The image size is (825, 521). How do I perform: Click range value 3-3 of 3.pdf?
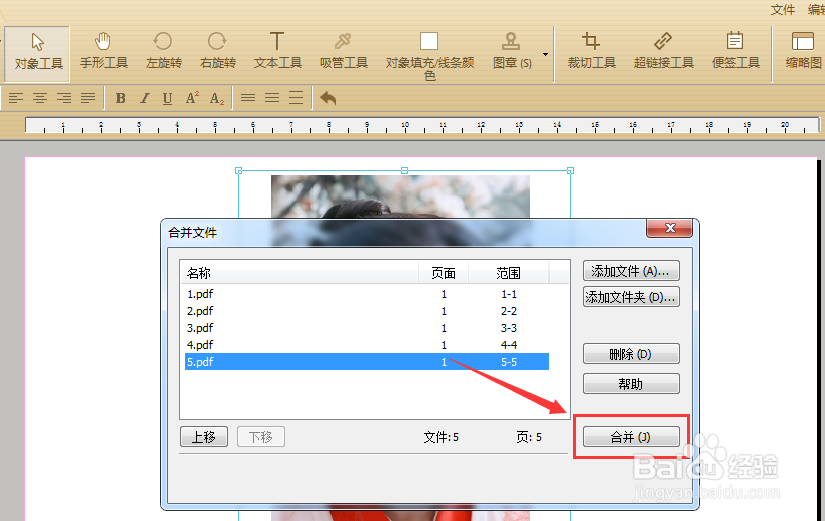(509, 328)
